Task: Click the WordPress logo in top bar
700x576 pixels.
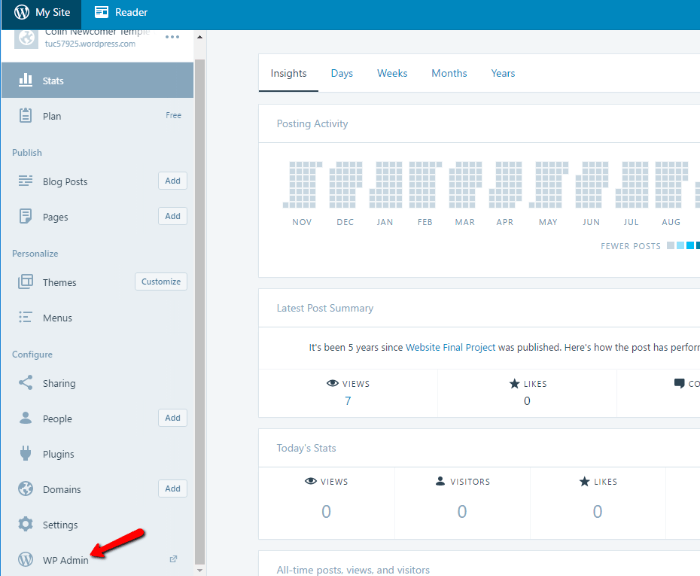Action: [21, 12]
